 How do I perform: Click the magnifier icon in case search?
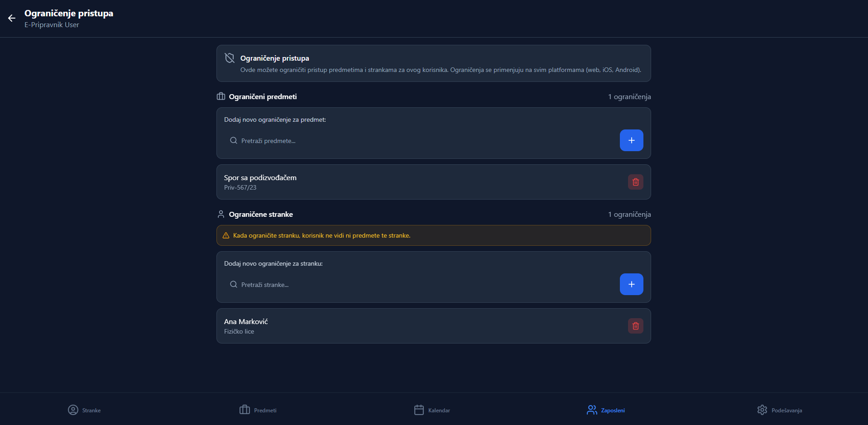coord(234,141)
